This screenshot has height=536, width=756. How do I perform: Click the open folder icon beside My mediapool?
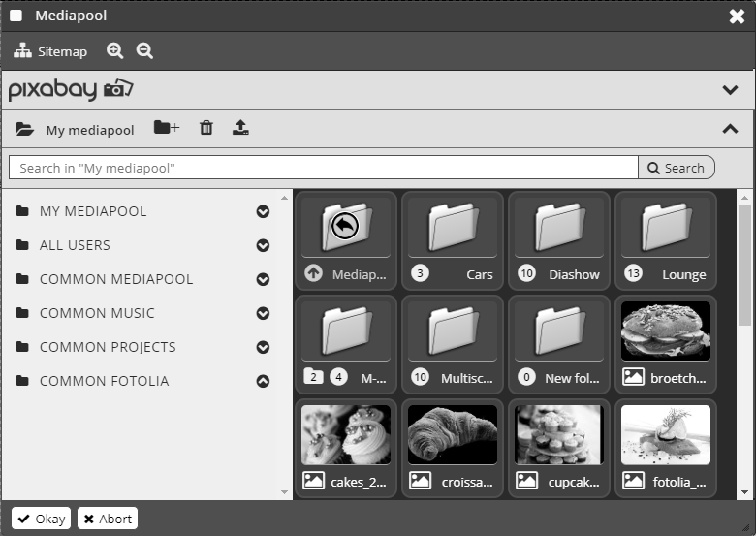[24, 129]
